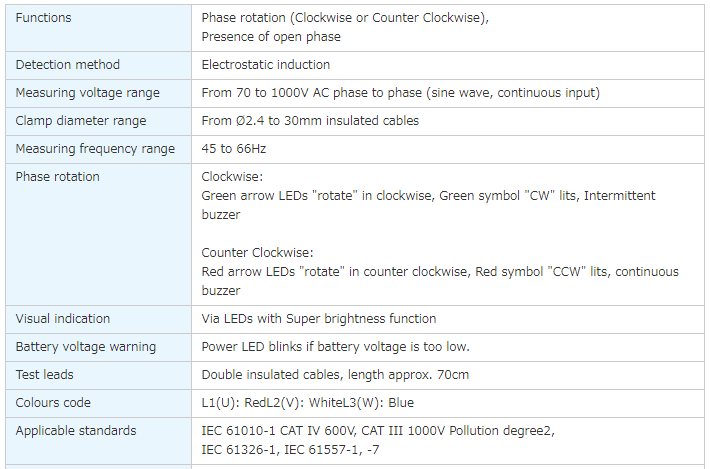Screen dimensions: 710x469
Task: Click the "Phase rotation" row label
Action: pyautogui.click(x=57, y=177)
